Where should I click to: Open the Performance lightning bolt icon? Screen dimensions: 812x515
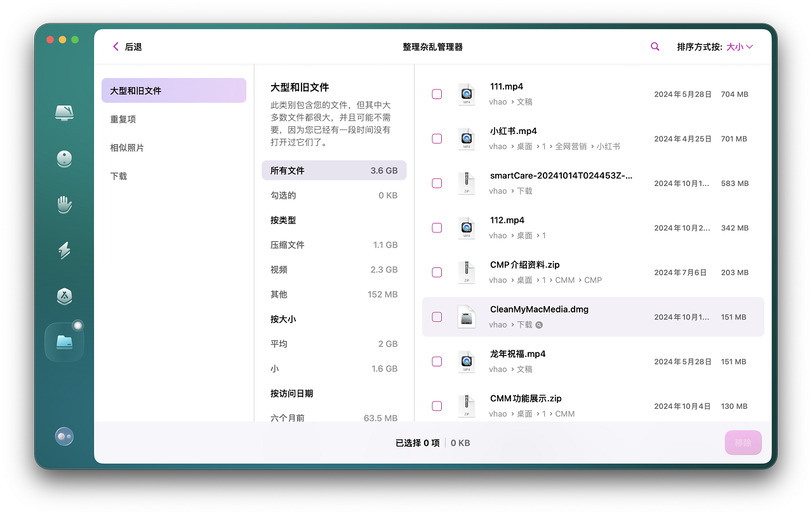(x=64, y=250)
